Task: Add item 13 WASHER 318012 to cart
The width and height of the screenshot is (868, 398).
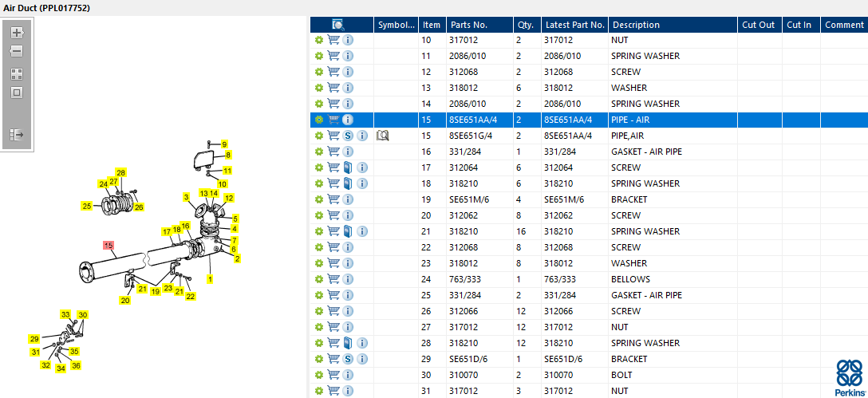Action: pos(333,88)
